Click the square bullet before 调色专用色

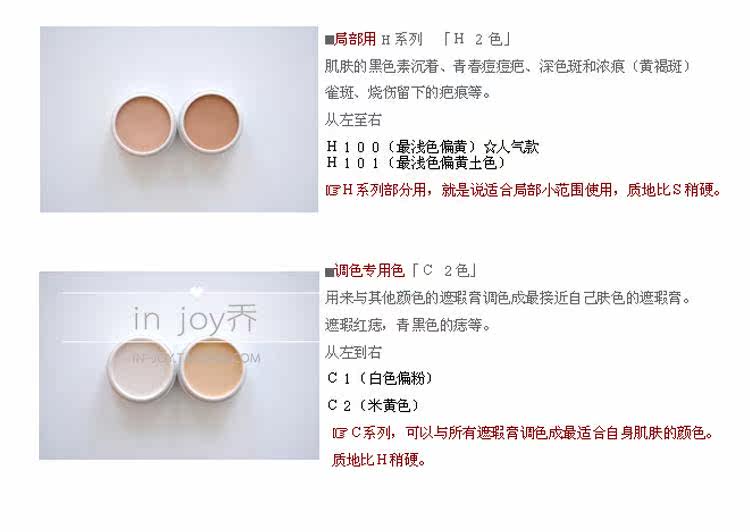coord(329,272)
